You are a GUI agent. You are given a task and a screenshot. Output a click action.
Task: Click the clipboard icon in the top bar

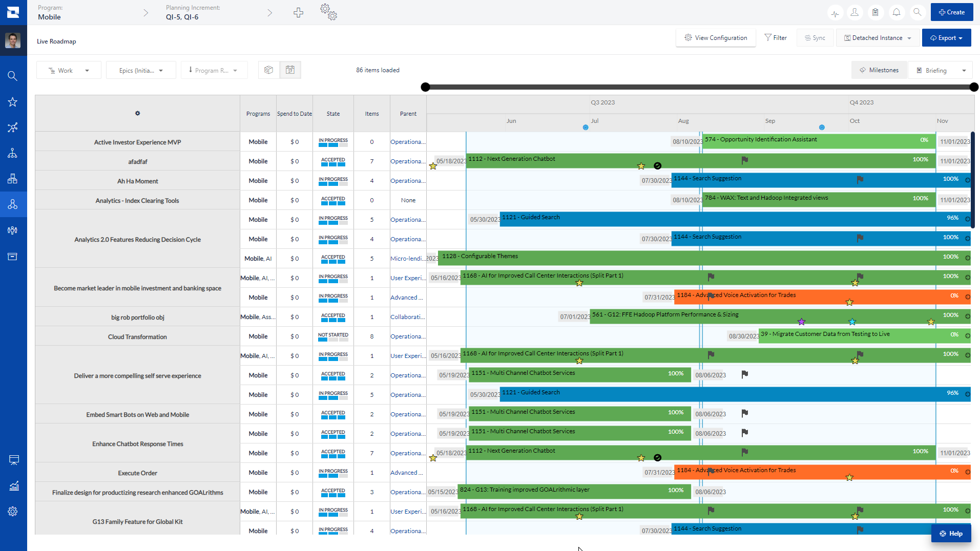click(875, 12)
